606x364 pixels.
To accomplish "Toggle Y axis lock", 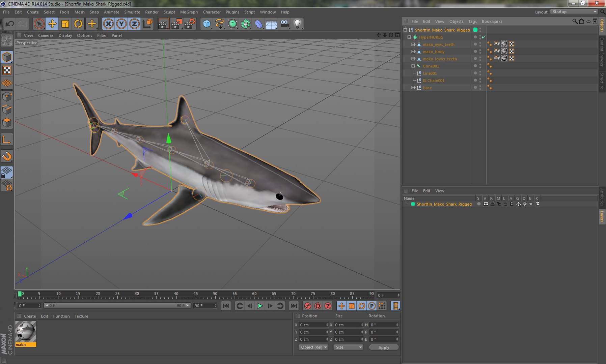I will [x=121, y=24].
